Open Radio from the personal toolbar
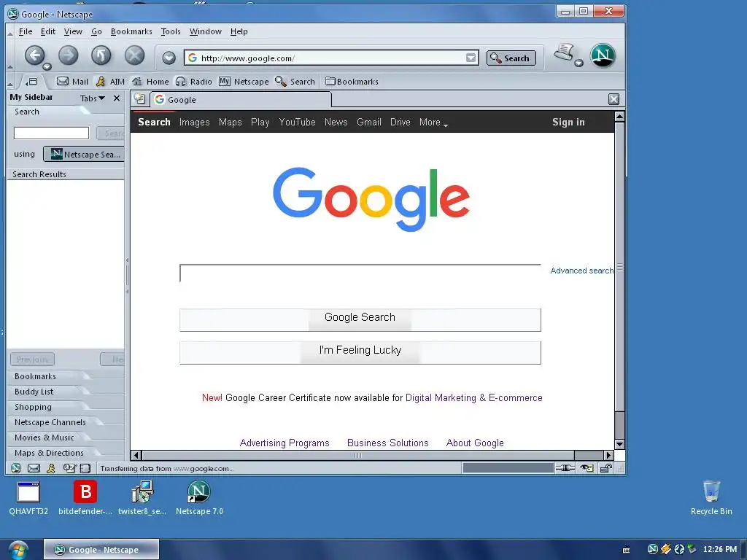The image size is (747, 560). [193, 82]
